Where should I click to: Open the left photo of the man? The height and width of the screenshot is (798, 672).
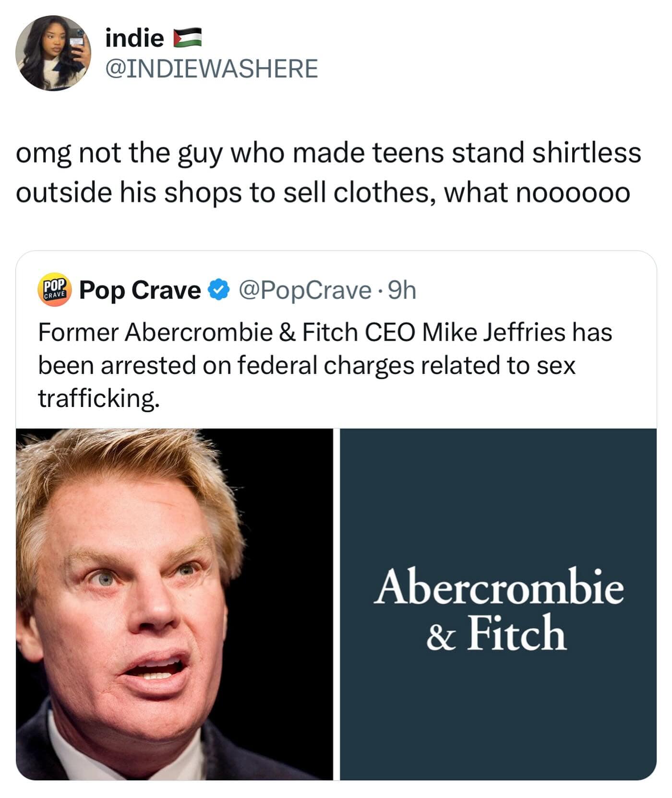coord(174,604)
